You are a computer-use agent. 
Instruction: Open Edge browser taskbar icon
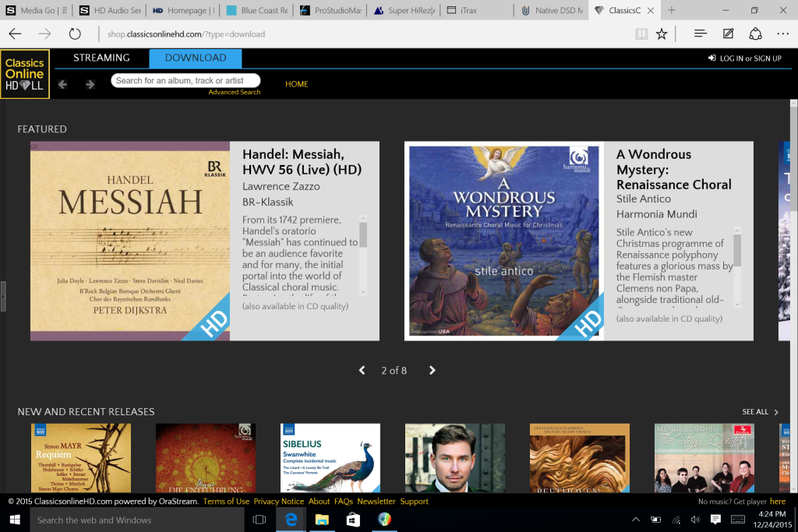[291, 520]
